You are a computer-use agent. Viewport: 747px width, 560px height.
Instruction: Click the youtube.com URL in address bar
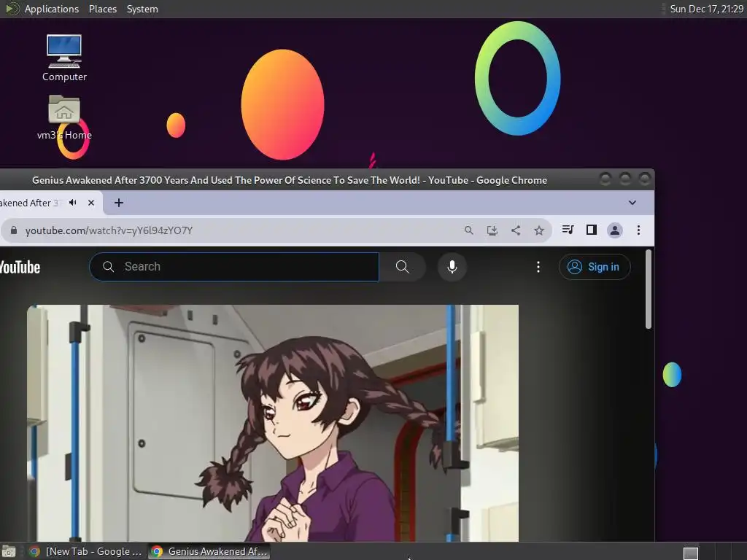pyautogui.click(x=109, y=230)
